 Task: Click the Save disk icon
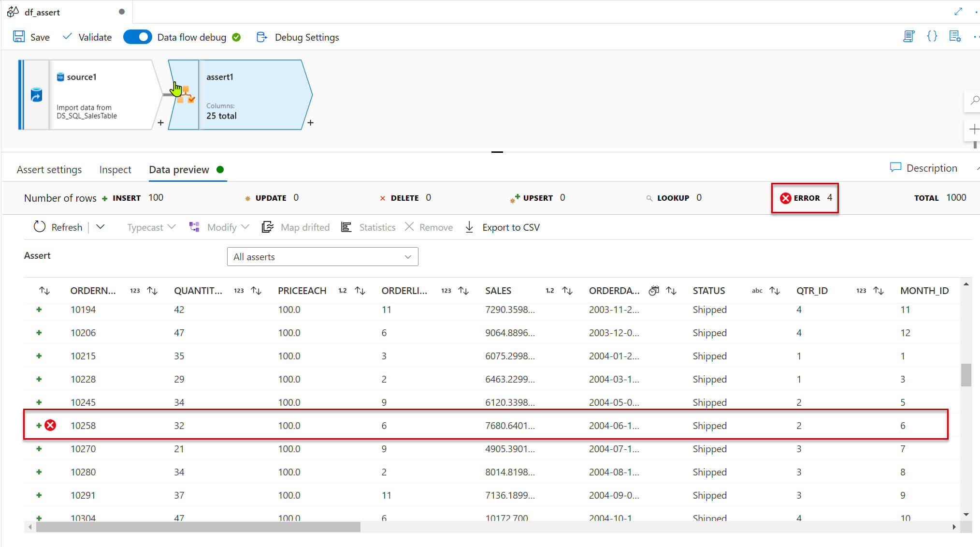pos(19,37)
